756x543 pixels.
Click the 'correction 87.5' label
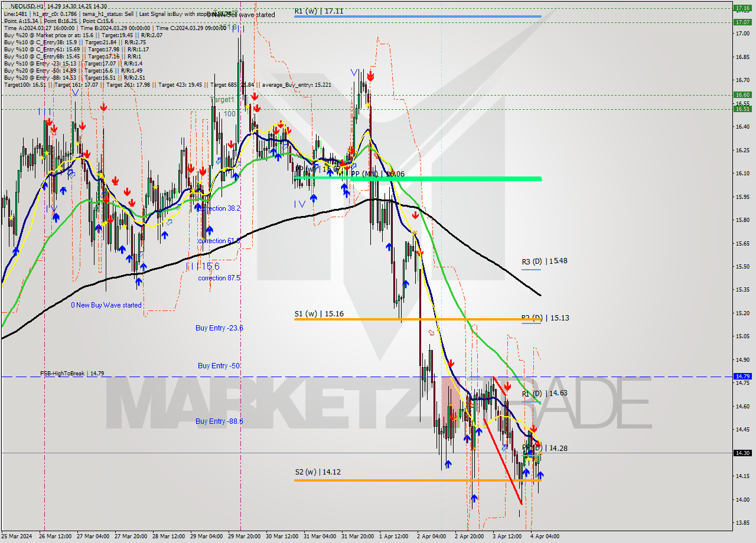coord(219,278)
